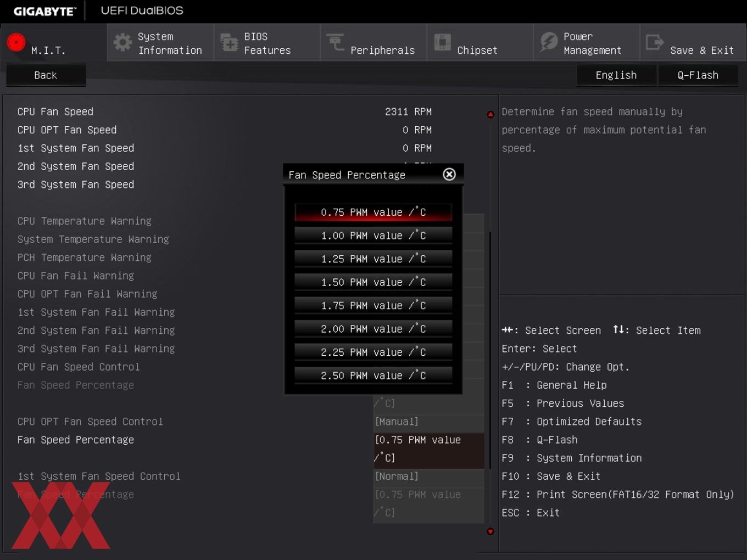
Task: Click the Back button
Action: [x=46, y=75]
